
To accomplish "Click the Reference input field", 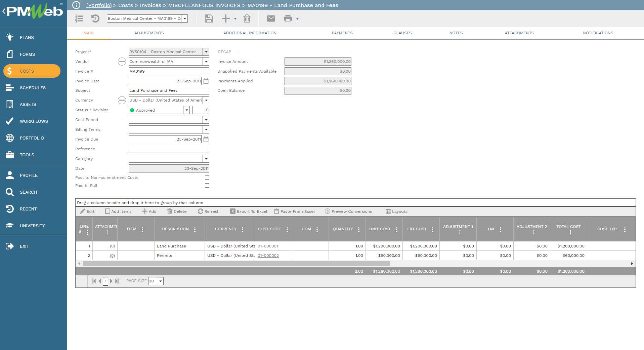I will click(x=169, y=149).
